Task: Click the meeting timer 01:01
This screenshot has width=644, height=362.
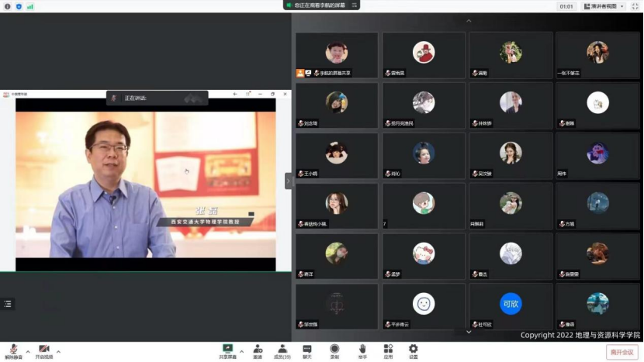Action: click(x=566, y=6)
